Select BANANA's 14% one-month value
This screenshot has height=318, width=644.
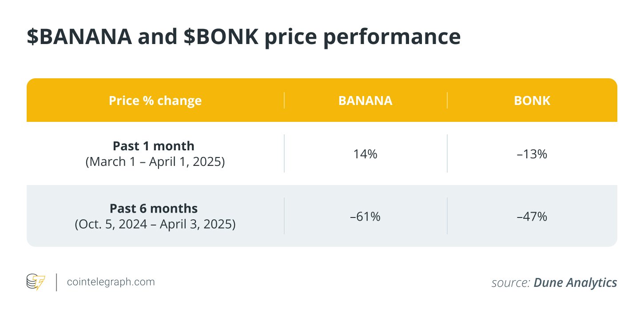click(x=365, y=154)
